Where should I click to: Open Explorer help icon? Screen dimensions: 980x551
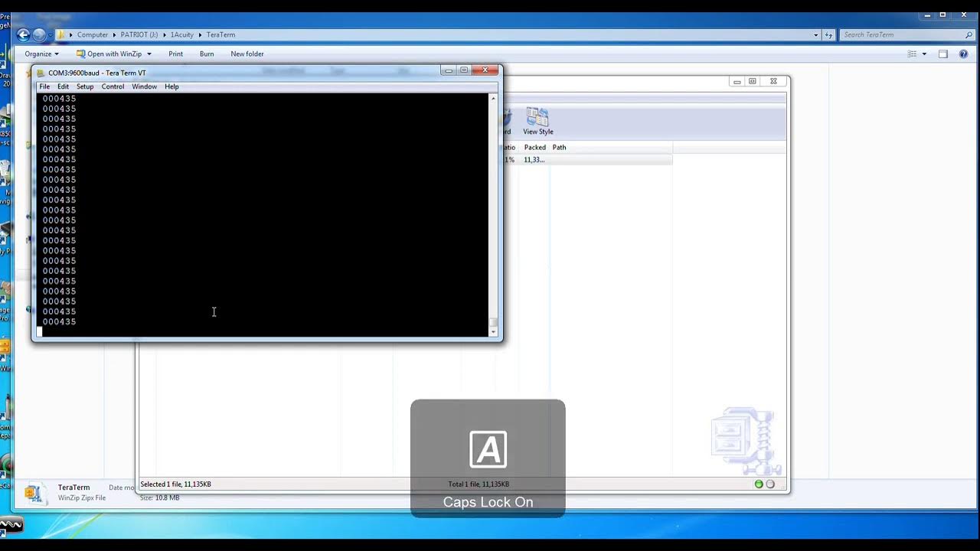point(964,54)
